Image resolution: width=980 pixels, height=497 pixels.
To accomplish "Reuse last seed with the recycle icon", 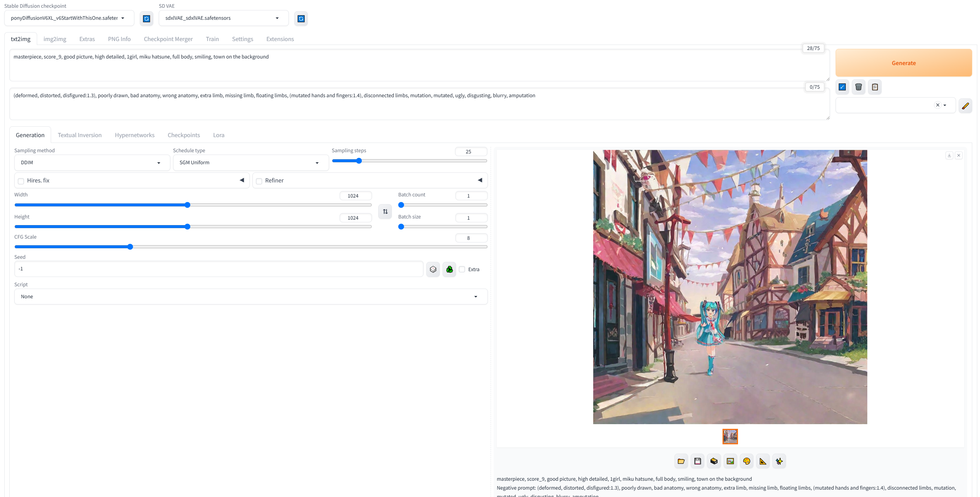I will (x=450, y=269).
